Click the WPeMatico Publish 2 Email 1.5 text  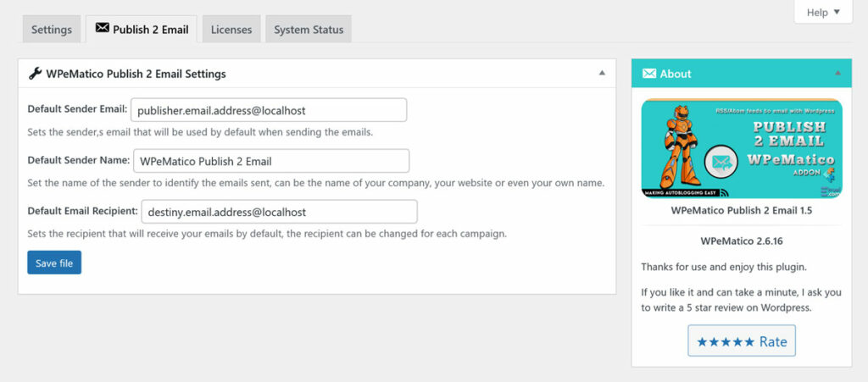[x=742, y=211]
